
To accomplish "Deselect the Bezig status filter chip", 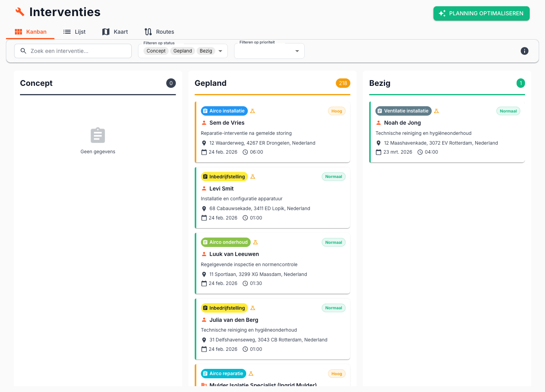I will (x=206, y=51).
